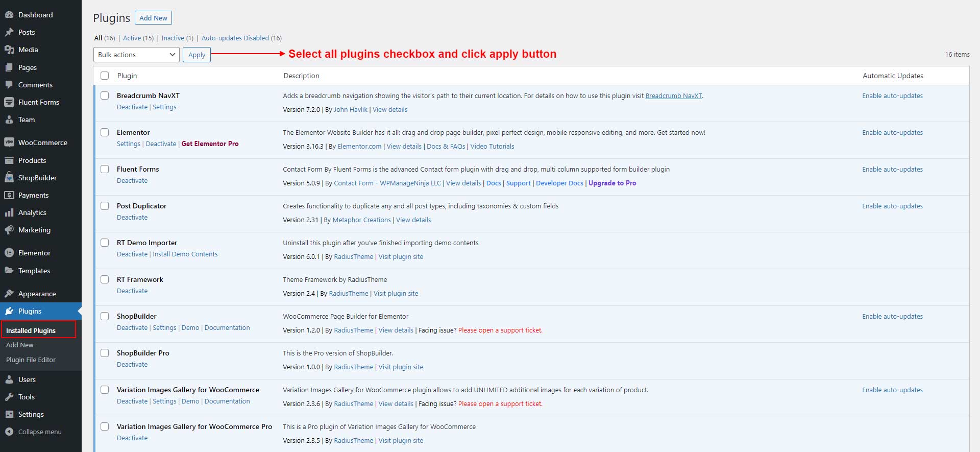Open View details for Post Duplicator
The image size is (980, 452).
[413, 220]
